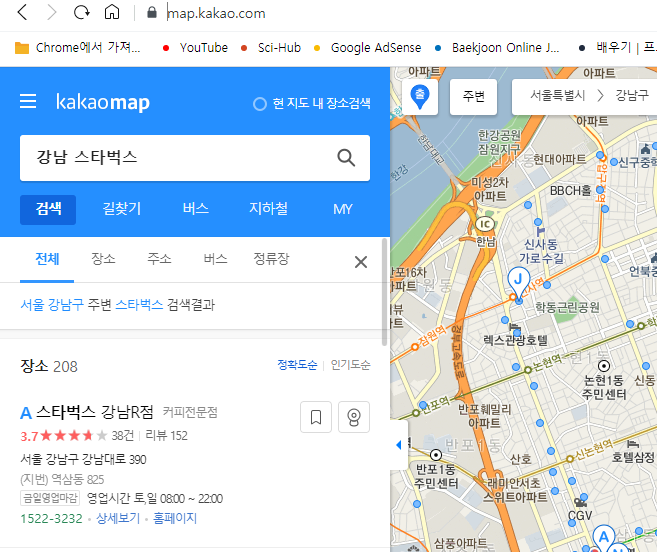This screenshot has width=657, height=552.
Task: Go back with the browser back arrow
Action: coord(23,13)
